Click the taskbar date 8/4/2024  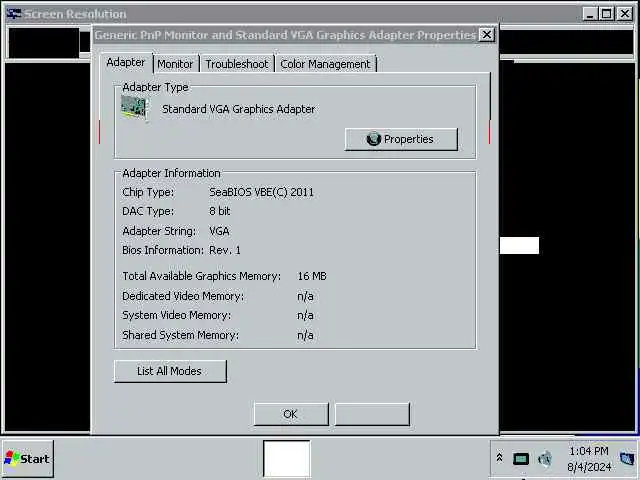coord(589,467)
